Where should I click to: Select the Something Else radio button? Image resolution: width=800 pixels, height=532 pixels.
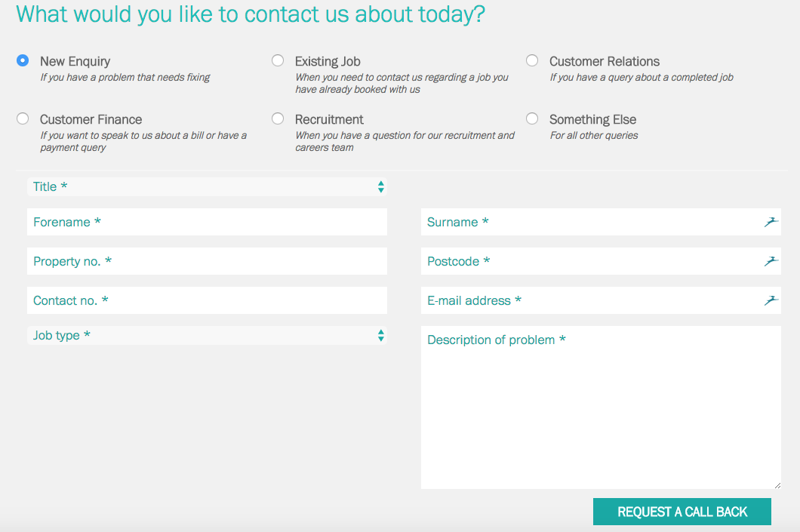[532, 118]
